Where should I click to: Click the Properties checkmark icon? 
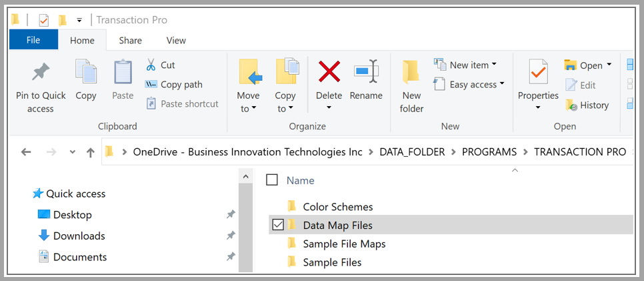(538, 72)
